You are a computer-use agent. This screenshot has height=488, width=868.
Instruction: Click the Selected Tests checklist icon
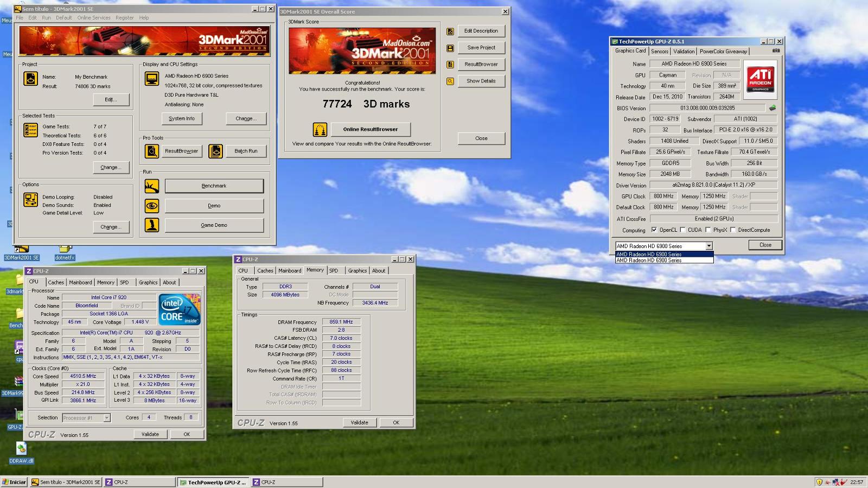[30, 130]
